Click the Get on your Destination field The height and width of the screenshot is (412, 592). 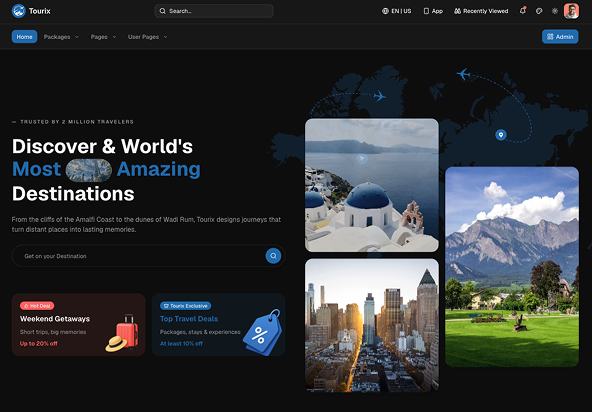pyautogui.click(x=148, y=256)
